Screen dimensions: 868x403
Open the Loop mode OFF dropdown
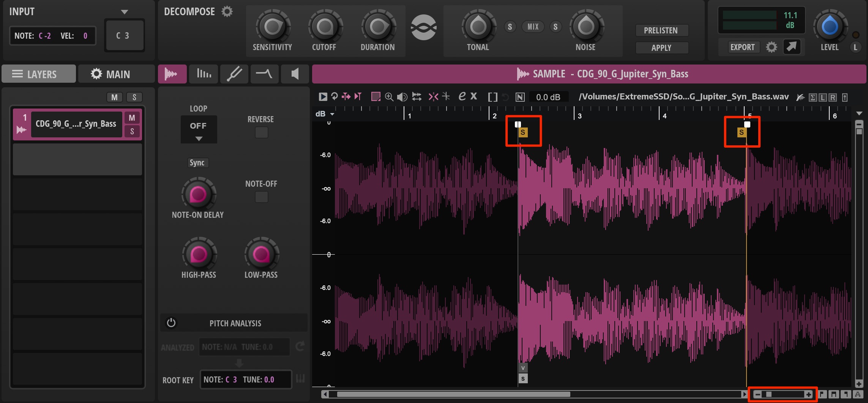click(x=199, y=130)
